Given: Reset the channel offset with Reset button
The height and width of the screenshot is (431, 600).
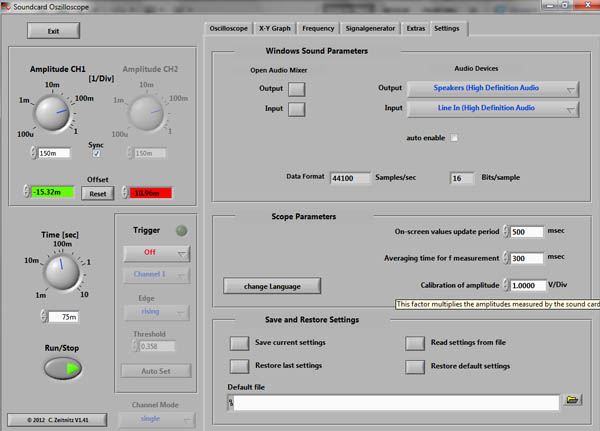Looking at the screenshot, I should click(x=97, y=193).
